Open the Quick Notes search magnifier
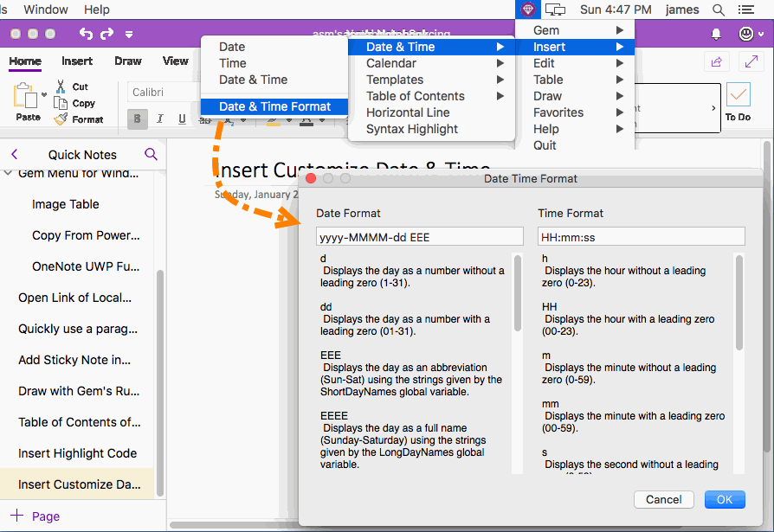The width and height of the screenshot is (774, 532). click(x=152, y=154)
